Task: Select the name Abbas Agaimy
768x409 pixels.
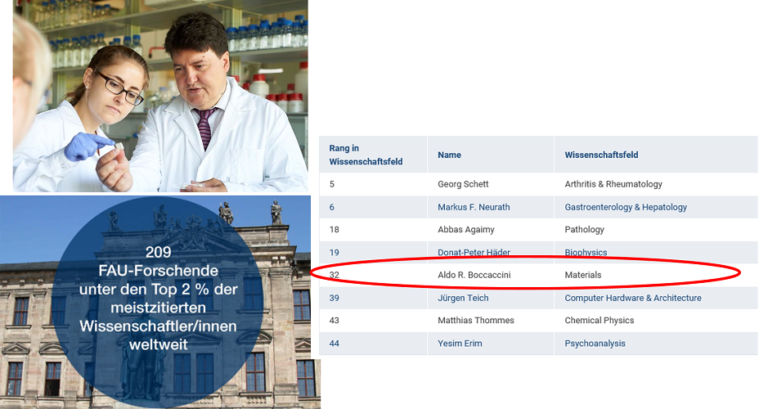Action: [466, 230]
